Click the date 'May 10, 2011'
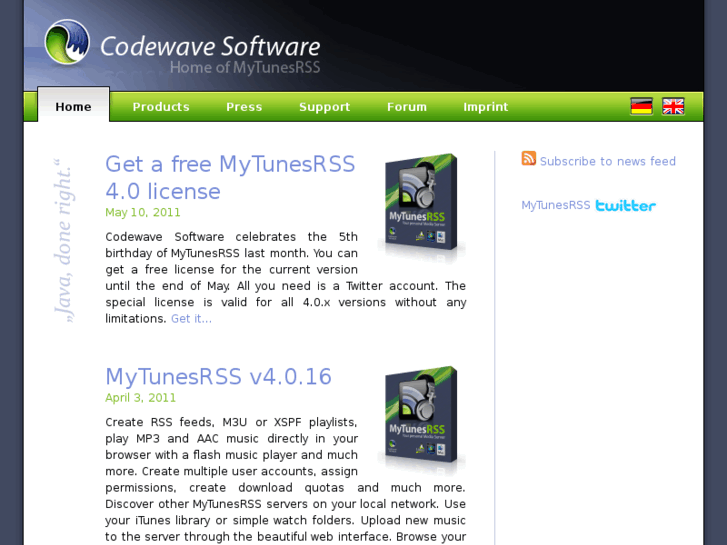 (143, 212)
